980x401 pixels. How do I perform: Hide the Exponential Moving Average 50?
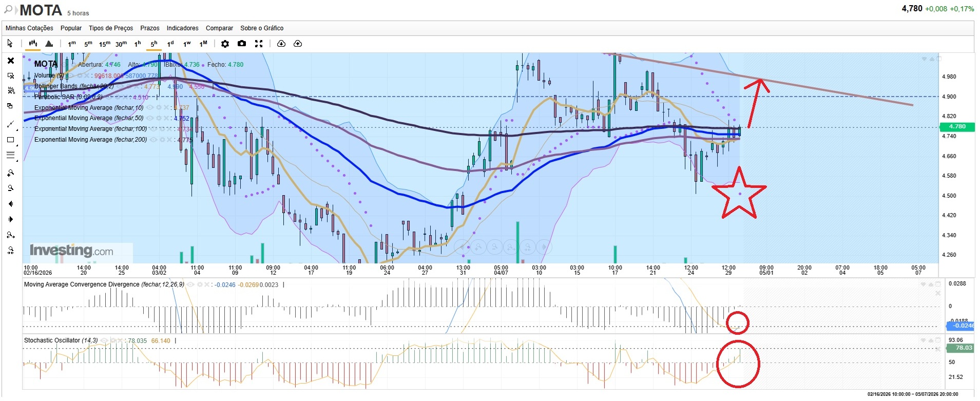[x=150, y=118]
